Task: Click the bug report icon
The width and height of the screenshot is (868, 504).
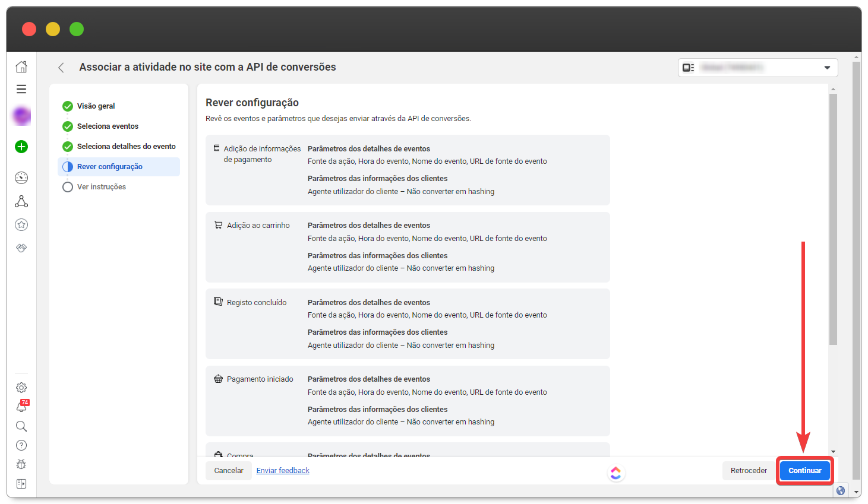Action: [x=21, y=464]
